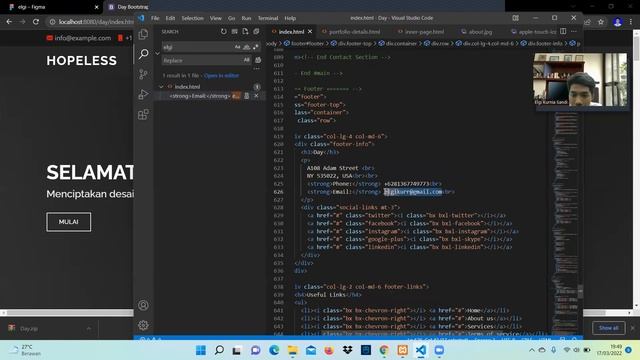Dismiss the Email search result row

point(256,96)
